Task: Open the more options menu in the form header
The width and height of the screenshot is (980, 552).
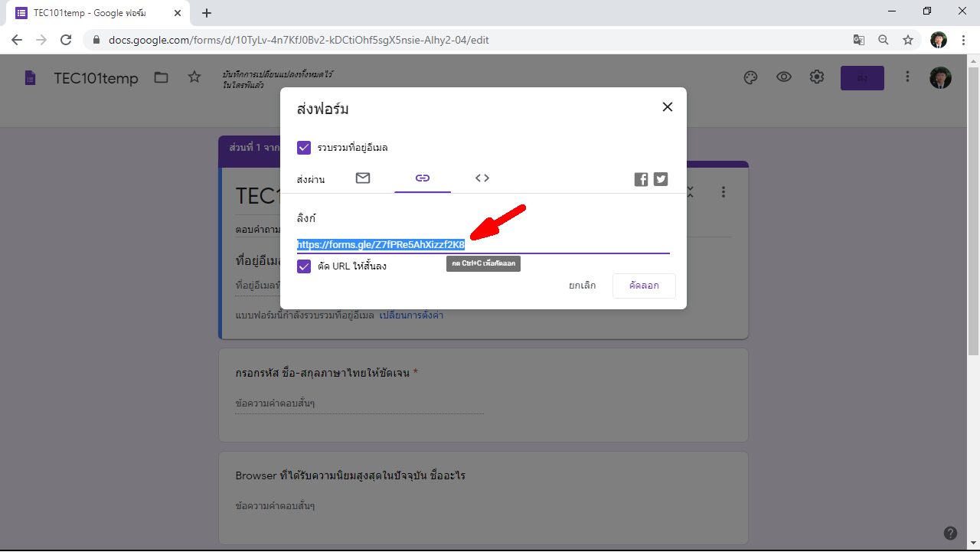Action: pos(907,77)
